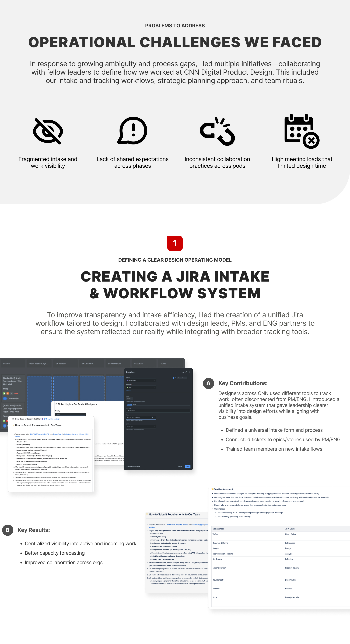Open the Project CNN (CNN) dropdown
Image resolution: width=350 pixels, height=644 pixels.
[141, 380]
